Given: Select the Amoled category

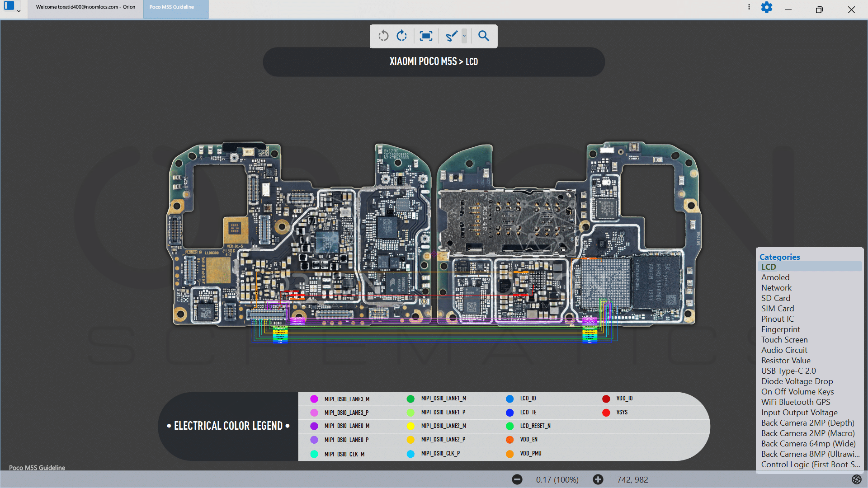Looking at the screenshot, I should click(810, 277).
